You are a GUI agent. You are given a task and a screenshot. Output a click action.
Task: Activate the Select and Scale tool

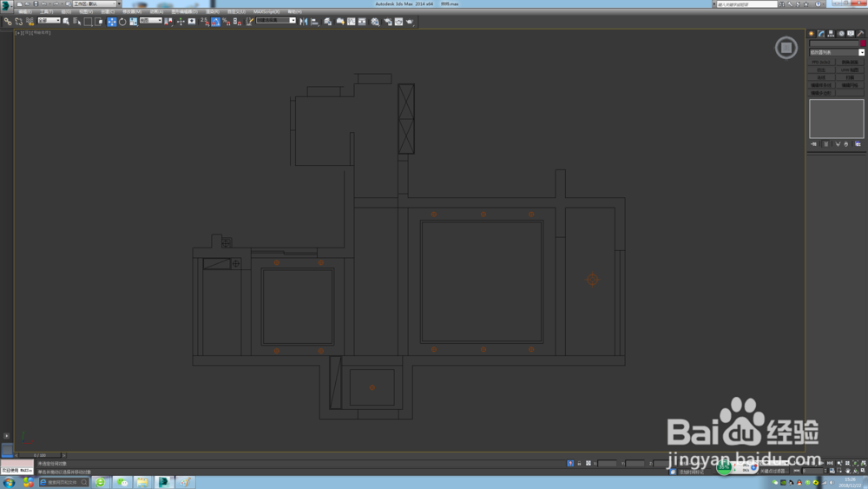tap(134, 22)
